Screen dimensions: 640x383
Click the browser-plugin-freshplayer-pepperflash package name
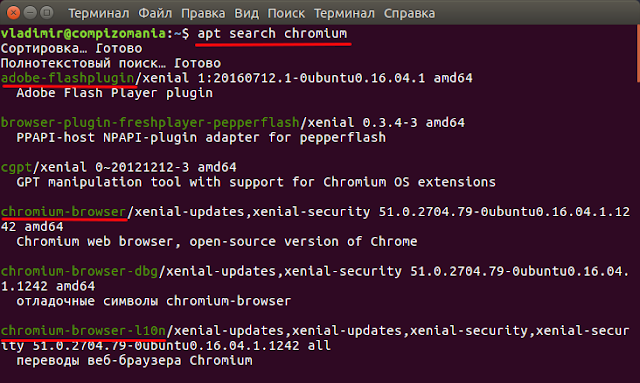tap(150, 122)
